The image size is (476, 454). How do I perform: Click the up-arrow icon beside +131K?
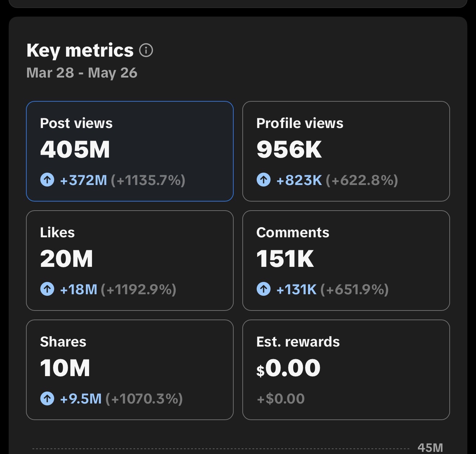(x=264, y=289)
